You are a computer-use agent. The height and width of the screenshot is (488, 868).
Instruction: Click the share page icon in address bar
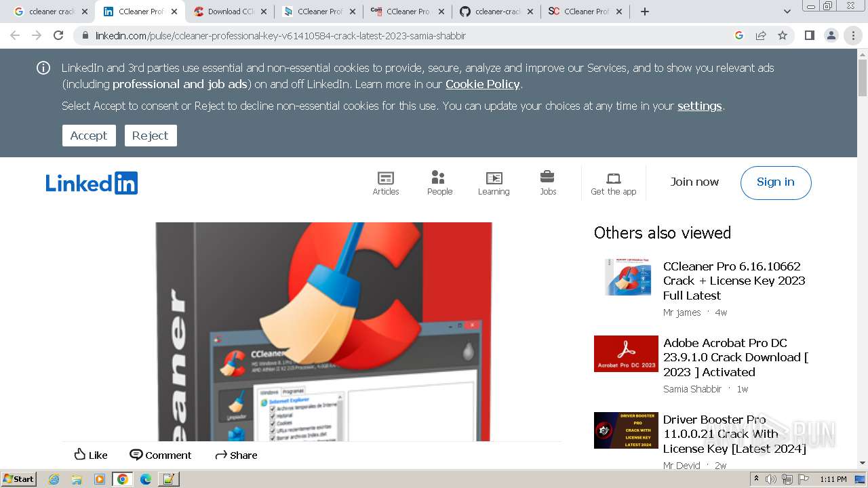pos(761,35)
